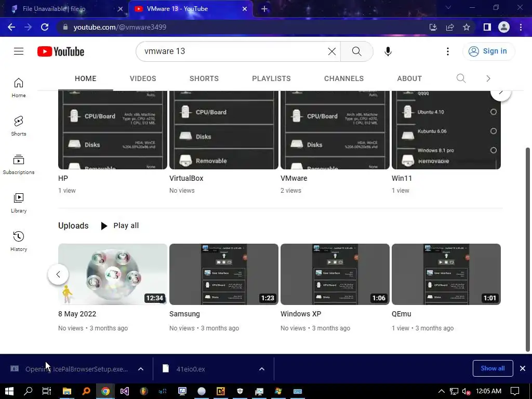Screen dimensions: 532x399
Task: Select the Windows 8.1 pro radio button in thumbnail
Action: click(x=494, y=150)
